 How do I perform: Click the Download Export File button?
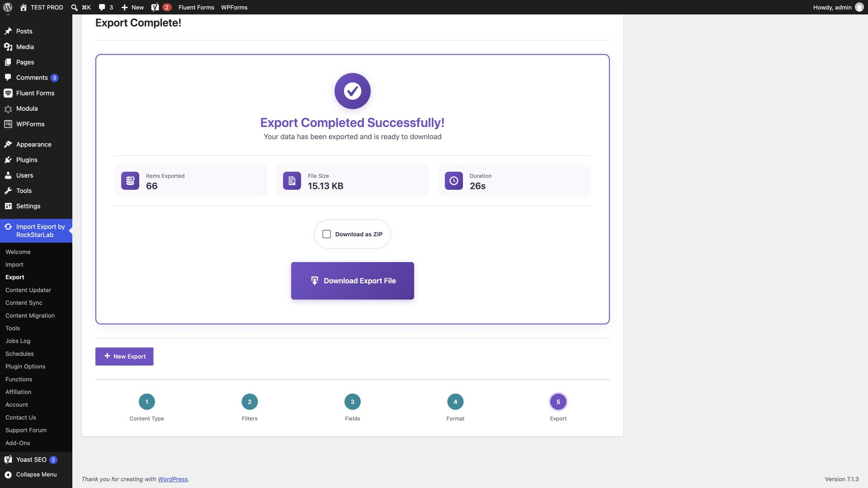pos(353,281)
